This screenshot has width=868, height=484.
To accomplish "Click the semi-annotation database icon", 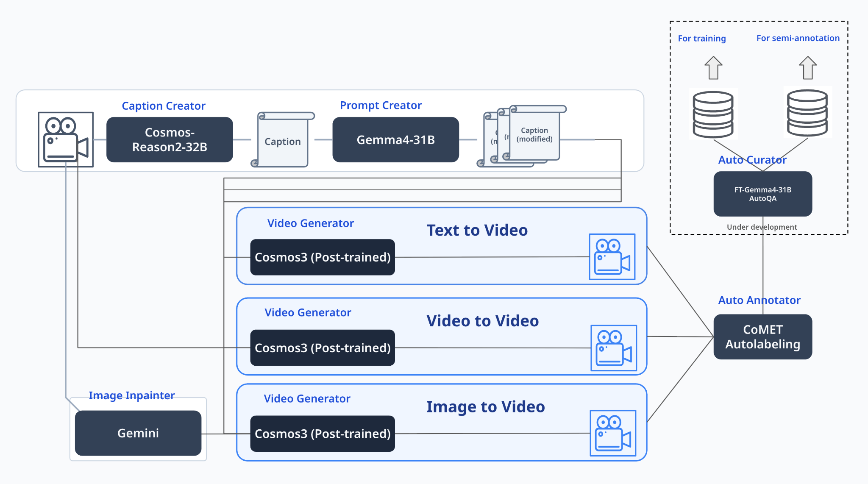I will pyautogui.click(x=807, y=112).
